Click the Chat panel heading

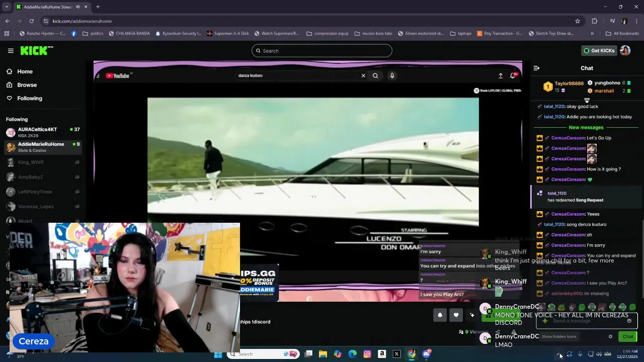click(587, 68)
